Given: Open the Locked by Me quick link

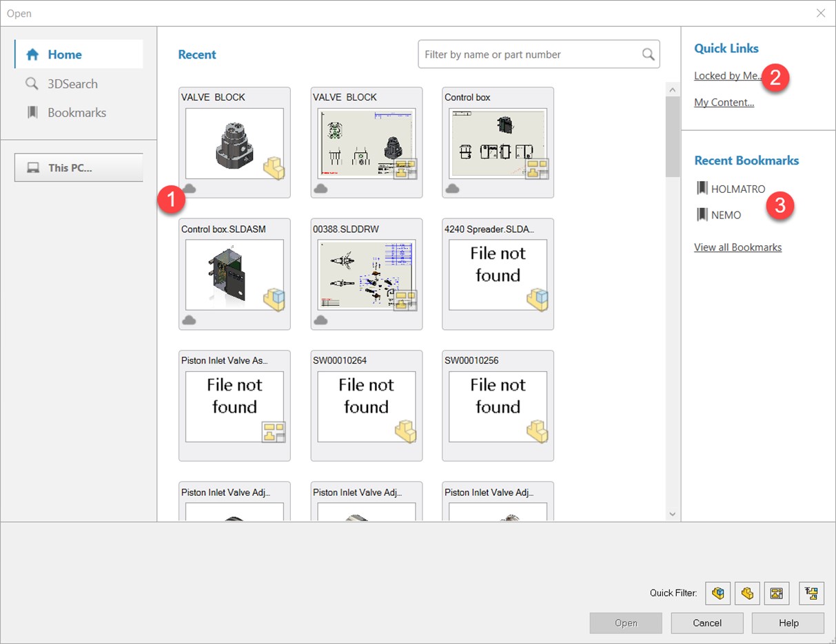Looking at the screenshot, I should 726,76.
